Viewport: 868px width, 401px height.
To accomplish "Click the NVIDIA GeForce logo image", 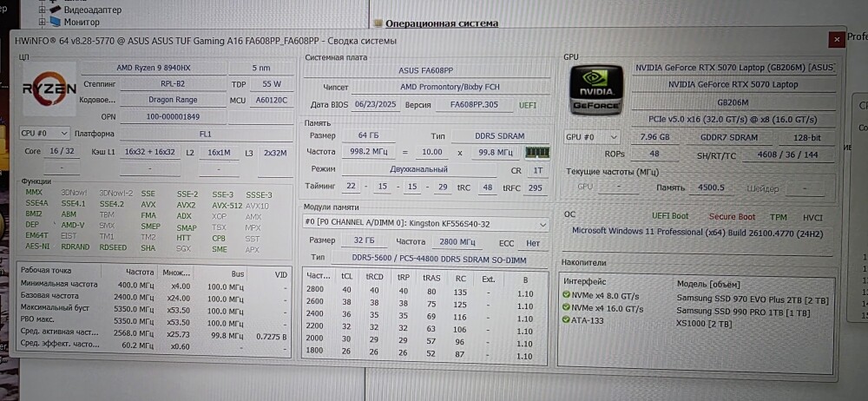I will click(595, 90).
